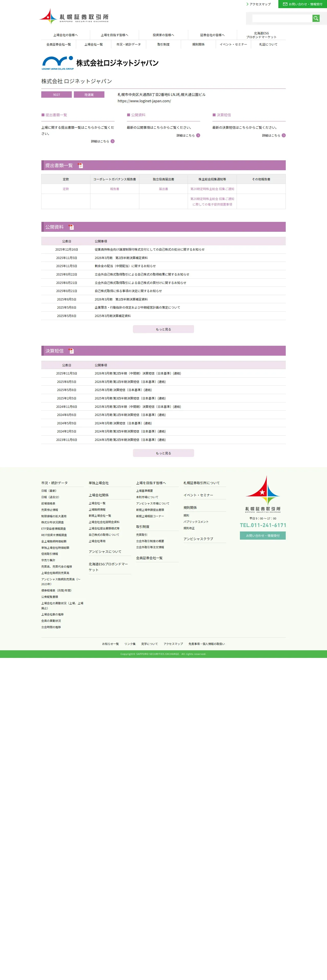The image size is (327, 980).
Task: Open リンク集 bottom link
Action: pyautogui.click(x=130, y=644)
